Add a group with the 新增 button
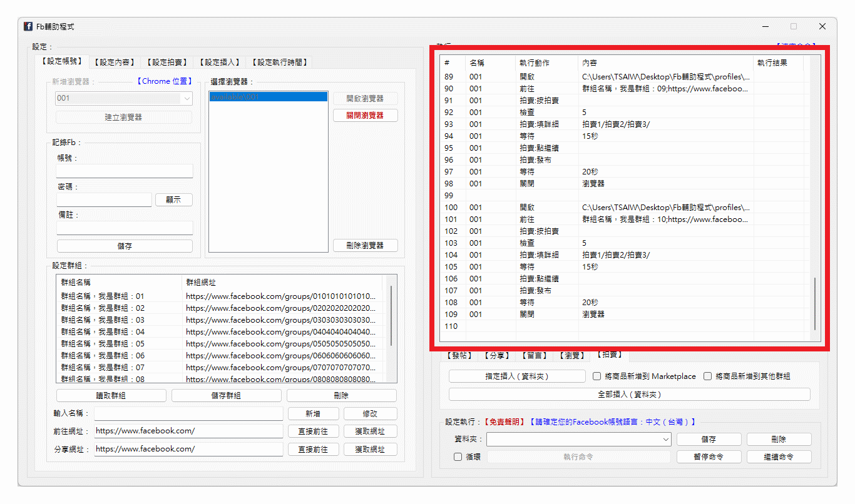Image resolution: width=855 pixels, height=504 pixels. tap(314, 413)
